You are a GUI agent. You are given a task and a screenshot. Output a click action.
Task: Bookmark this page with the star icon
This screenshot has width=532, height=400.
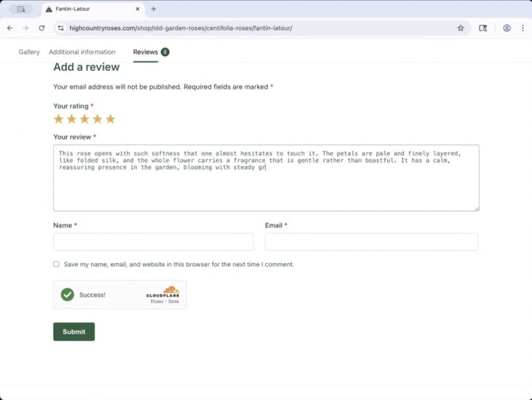pos(460,28)
